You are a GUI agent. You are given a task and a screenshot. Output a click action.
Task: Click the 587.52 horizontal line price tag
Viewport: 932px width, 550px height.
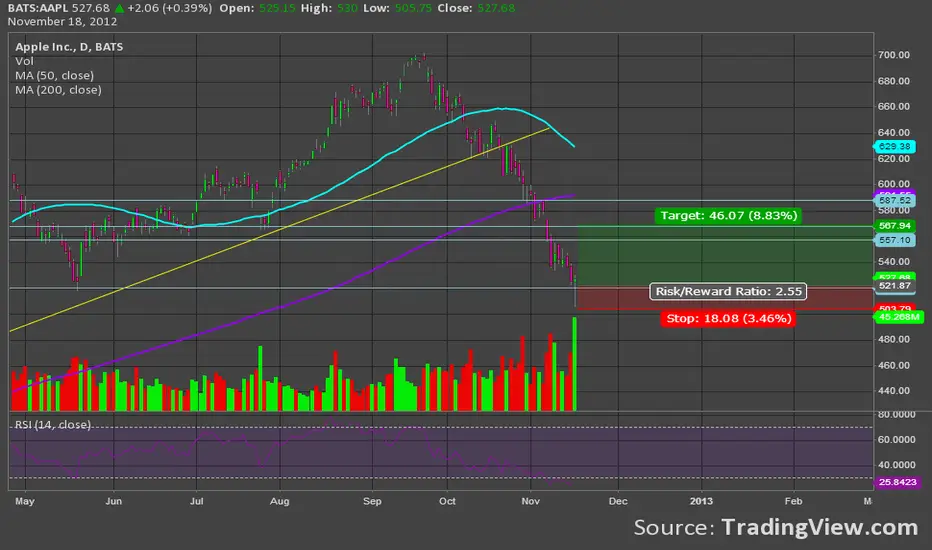click(895, 200)
